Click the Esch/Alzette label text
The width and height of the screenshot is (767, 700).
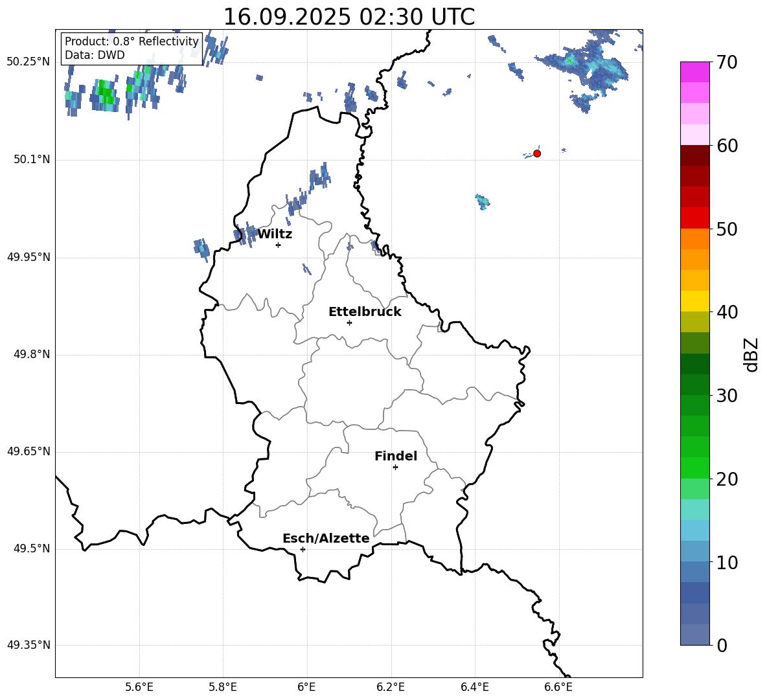click(326, 538)
